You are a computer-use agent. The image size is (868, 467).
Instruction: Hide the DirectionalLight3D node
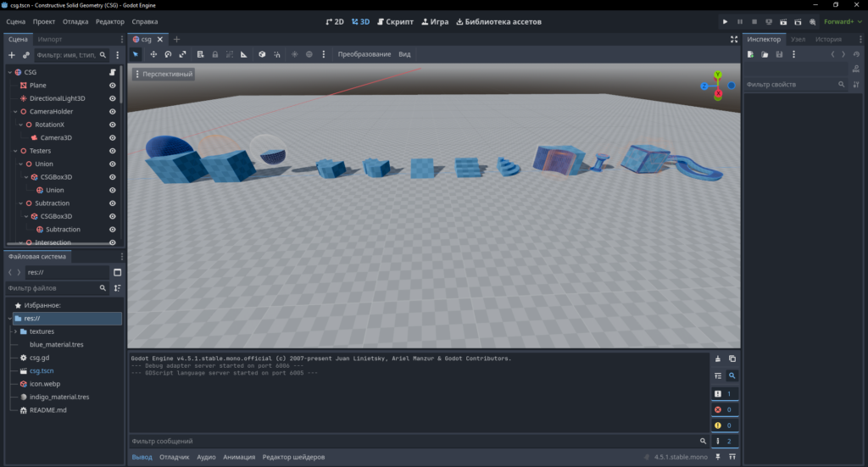[x=113, y=98]
